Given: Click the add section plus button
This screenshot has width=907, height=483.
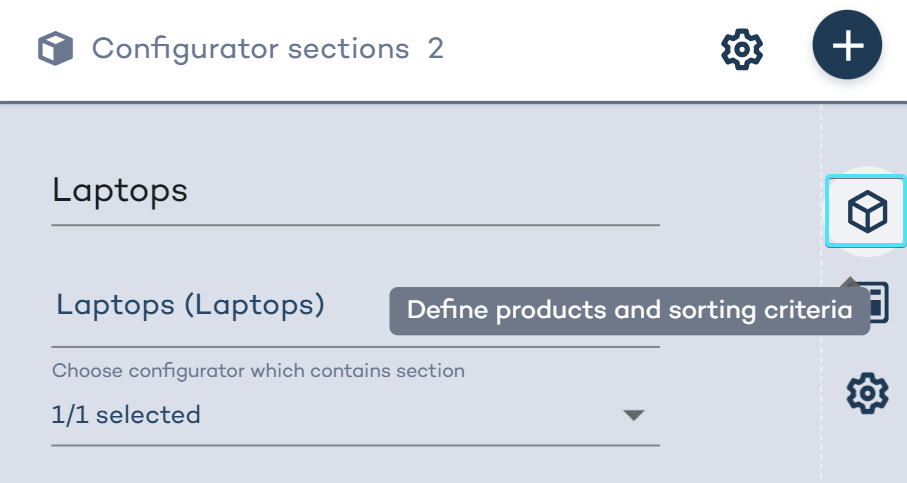Looking at the screenshot, I should coord(847,46).
